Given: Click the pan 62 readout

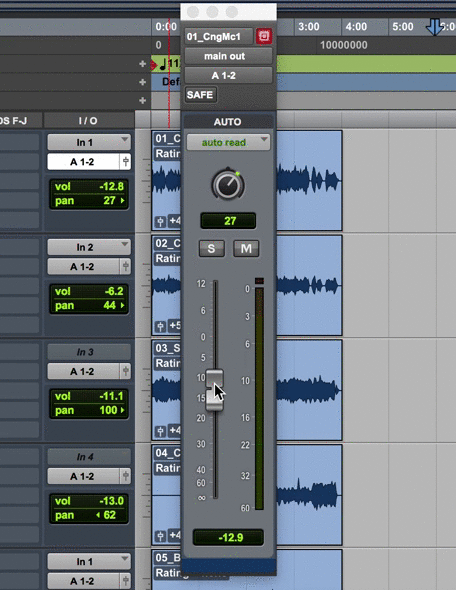Looking at the screenshot, I should [89, 515].
